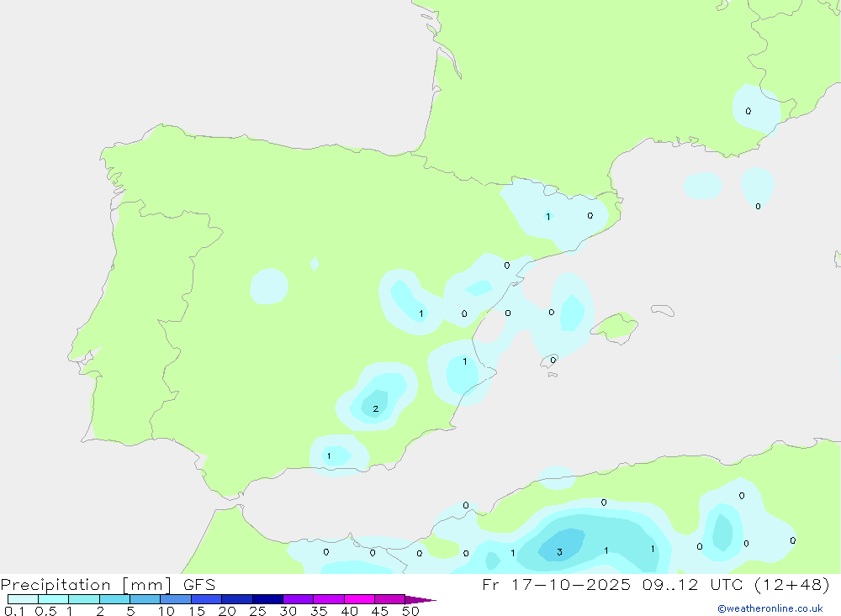Click the '25' legend scale label
This screenshot has height=616, width=841.
coord(257,611)
